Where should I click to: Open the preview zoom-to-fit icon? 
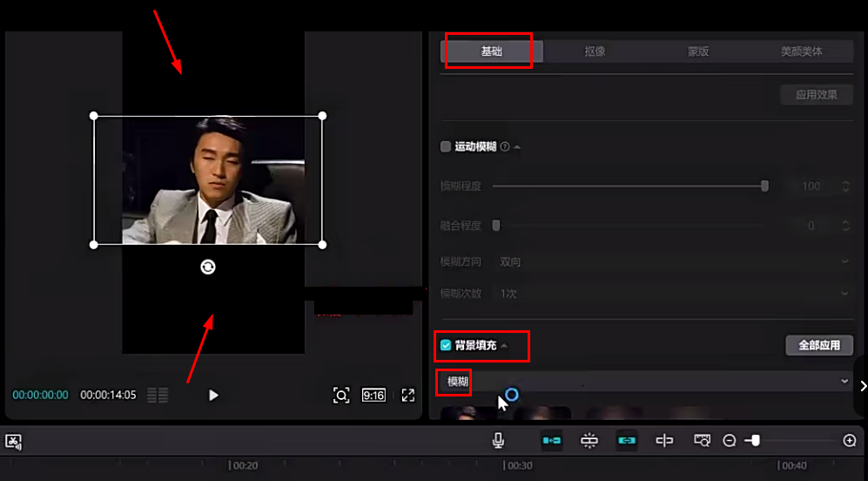pyautogui.click(x=341, y=395)
